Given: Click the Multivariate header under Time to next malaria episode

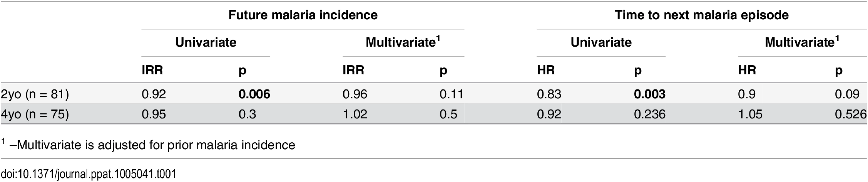Looking at the screenshot, I should 802,42.
